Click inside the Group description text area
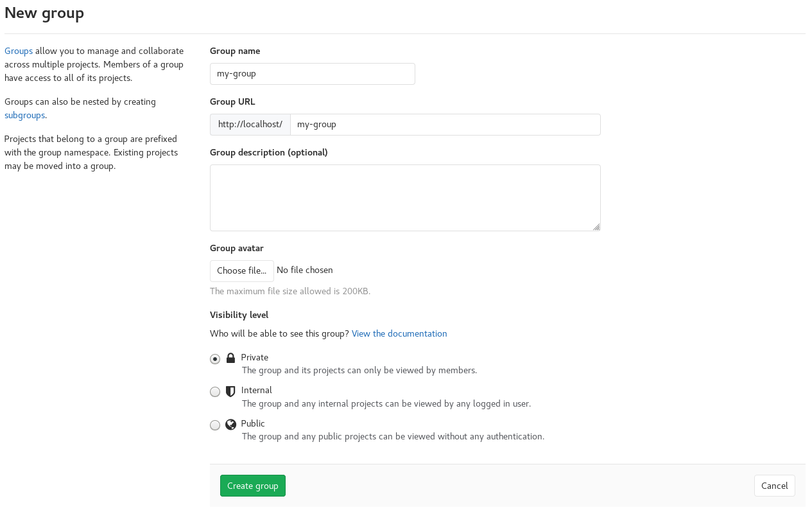The image size is (812, 512). (x=404, y=197)
